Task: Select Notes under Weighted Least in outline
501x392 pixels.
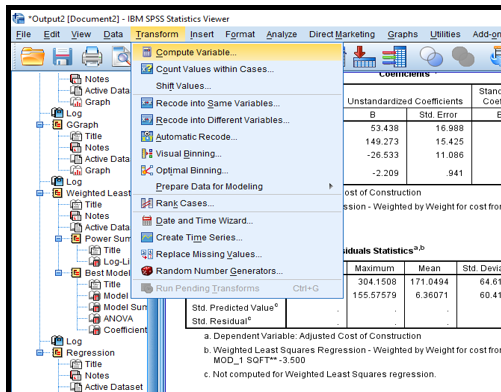Action: pyautogui.click(x=97, y=216)
